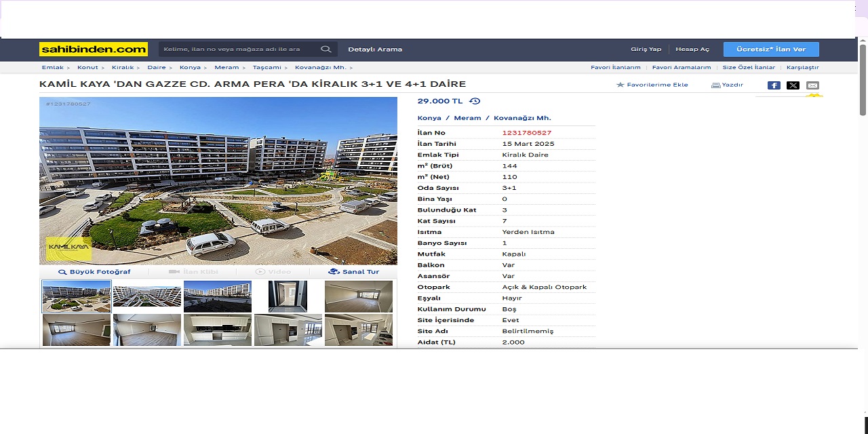Select first thumbnail of courtyard
The height and width of the screenshot is (434, 868).
[77, 296]
